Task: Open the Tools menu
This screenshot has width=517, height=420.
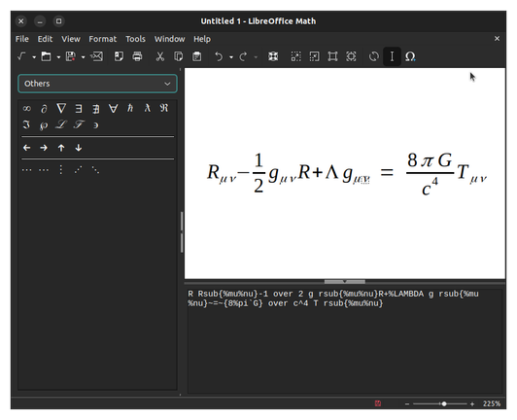Action: (135, 39)
